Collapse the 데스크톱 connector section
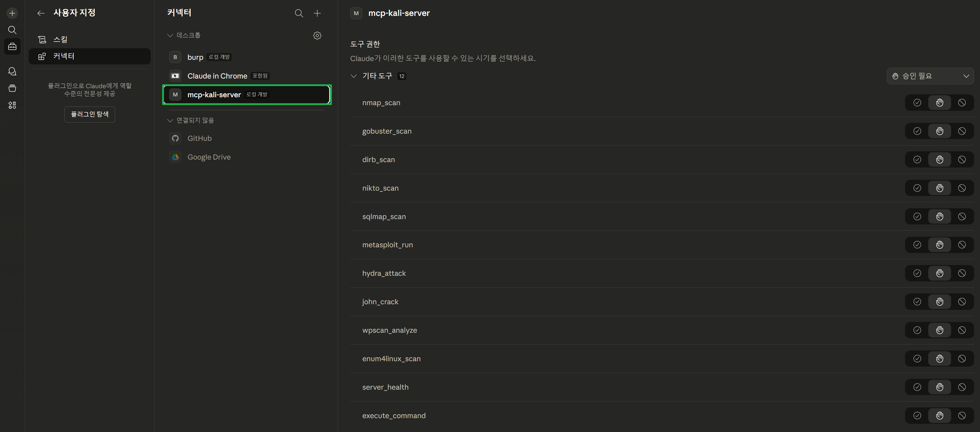The image size is (980, 432). (x=170, y=35)
